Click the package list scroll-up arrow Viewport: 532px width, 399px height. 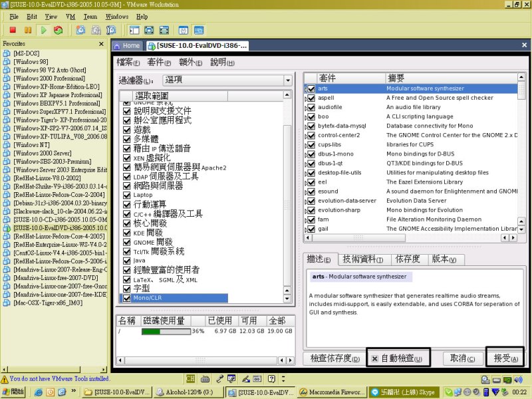tap(521, 77)
